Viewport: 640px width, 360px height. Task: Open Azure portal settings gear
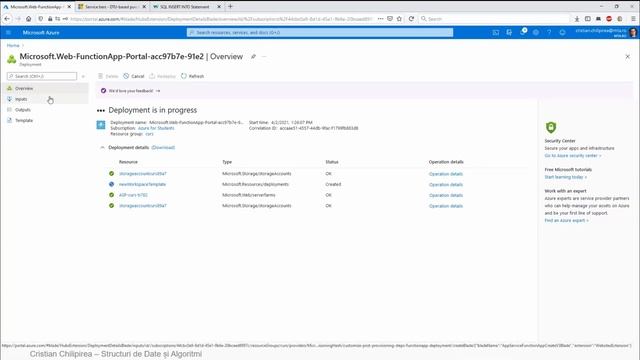pyautogui.click(x=536, y=32)
